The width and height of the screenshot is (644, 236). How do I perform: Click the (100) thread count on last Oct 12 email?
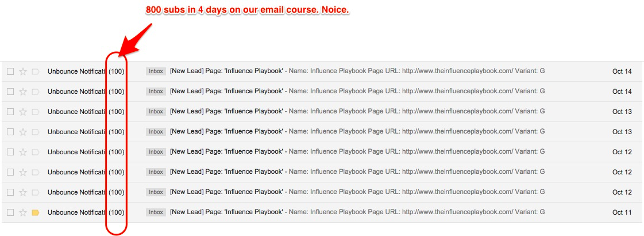click(x=117, y=192)
